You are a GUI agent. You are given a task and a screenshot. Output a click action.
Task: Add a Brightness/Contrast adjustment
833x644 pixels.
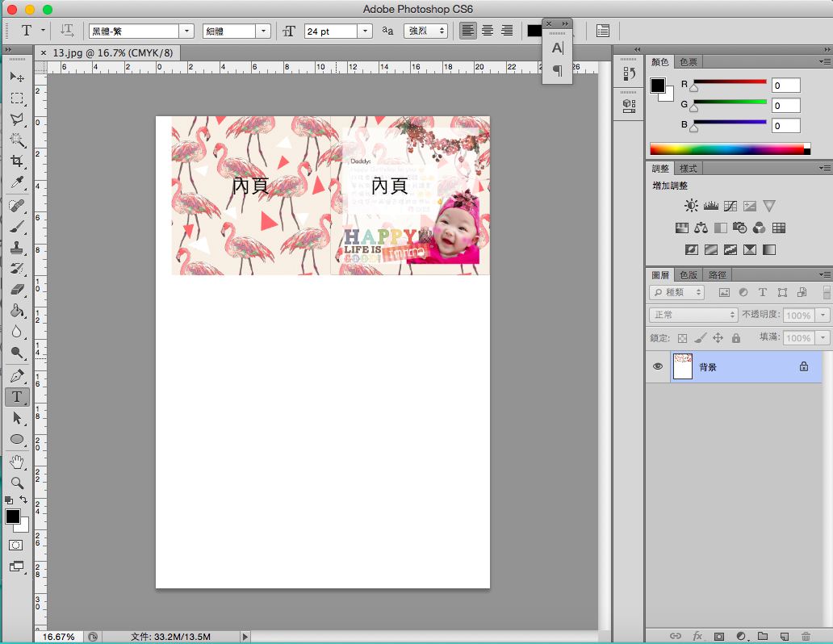691,206
